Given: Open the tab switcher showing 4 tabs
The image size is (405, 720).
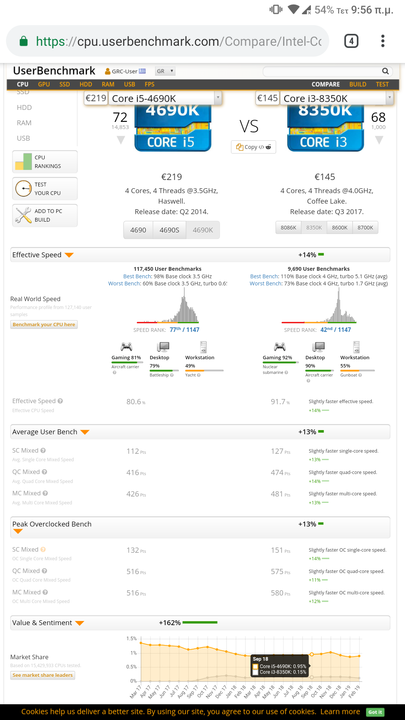Looking at the screenshot, I should coord(351,41).
